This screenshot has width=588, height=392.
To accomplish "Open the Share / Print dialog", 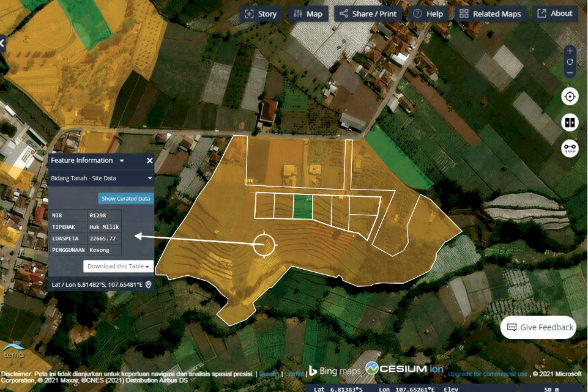I will tap(367, 14).
